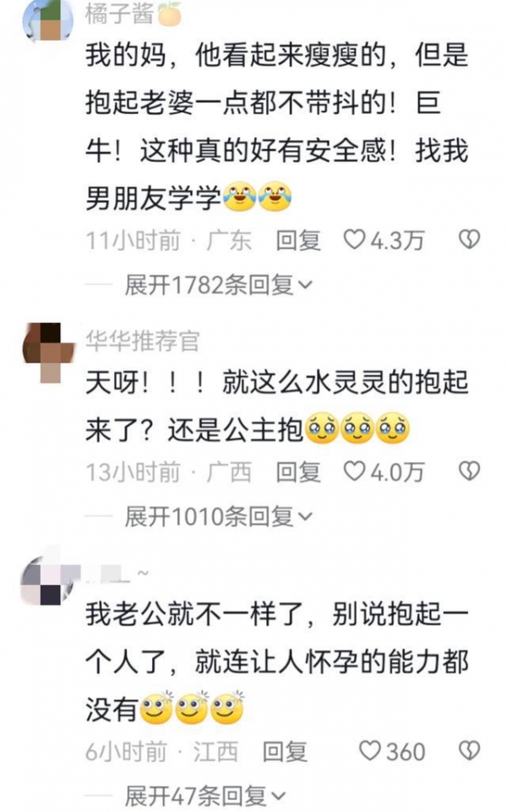Open the third commenter's blurred avatar
Screen dimensions: 507x812
(x=47, y=578)
